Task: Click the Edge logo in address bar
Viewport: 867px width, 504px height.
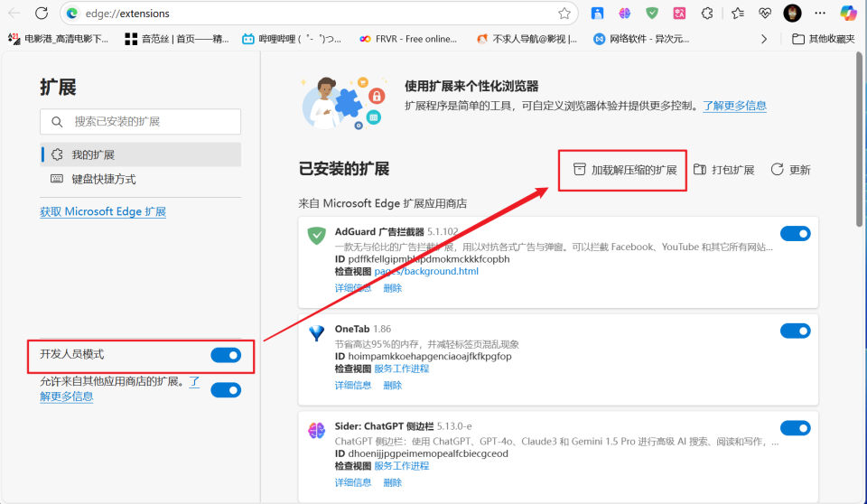Action: click(72, 13)
